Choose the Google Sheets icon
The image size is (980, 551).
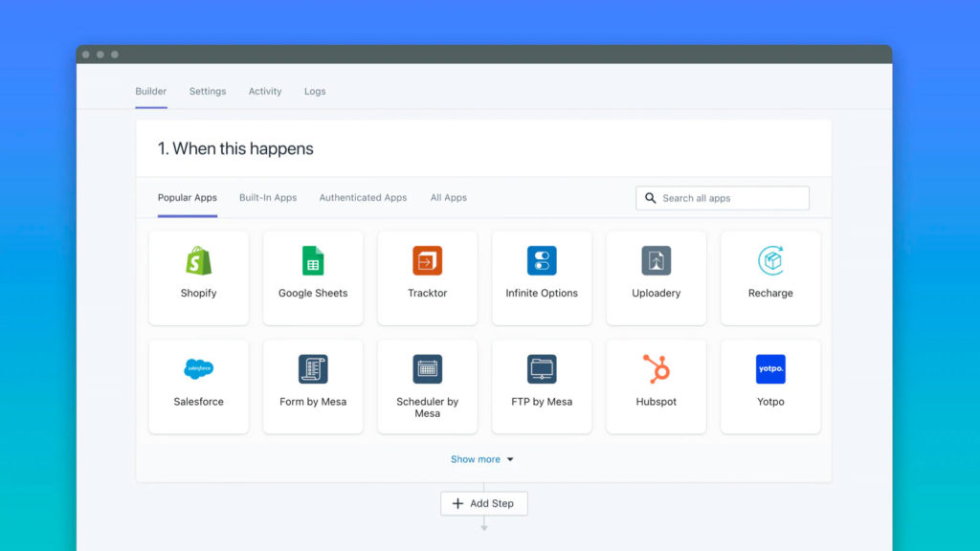click(313, 260)
